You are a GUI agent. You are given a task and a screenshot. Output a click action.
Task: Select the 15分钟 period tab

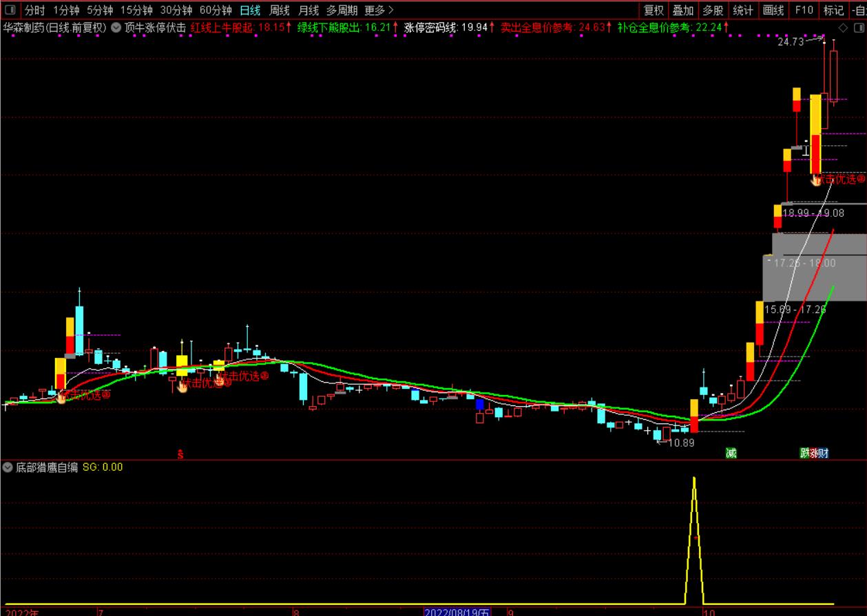point(136,10)
